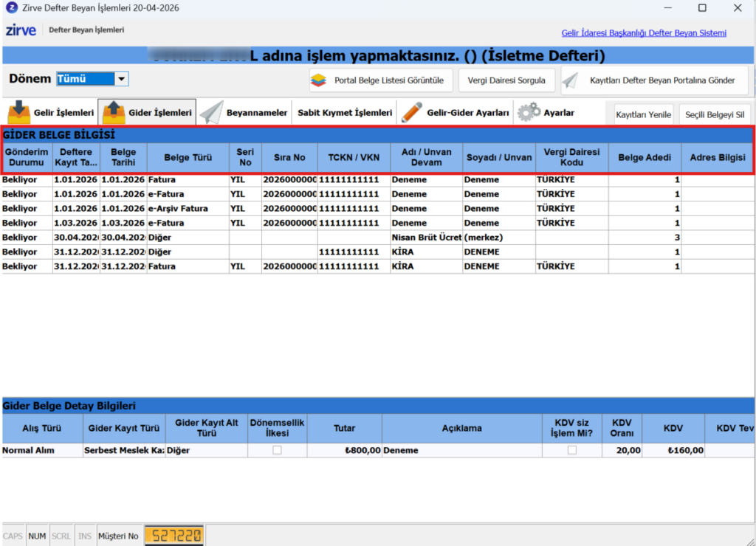756x546 pixels.
Task: Click the Tutar column header
Action: (344, 428)
